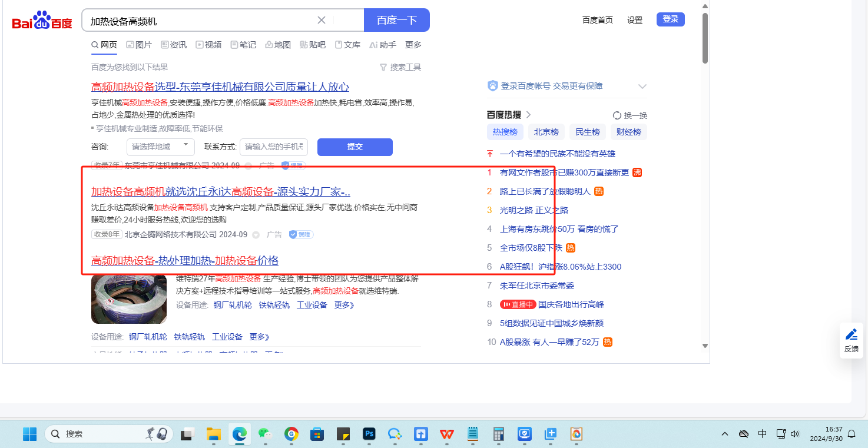Open the 请选择地域 region dropdown
The image size is (868, 448).
(160, 147)
